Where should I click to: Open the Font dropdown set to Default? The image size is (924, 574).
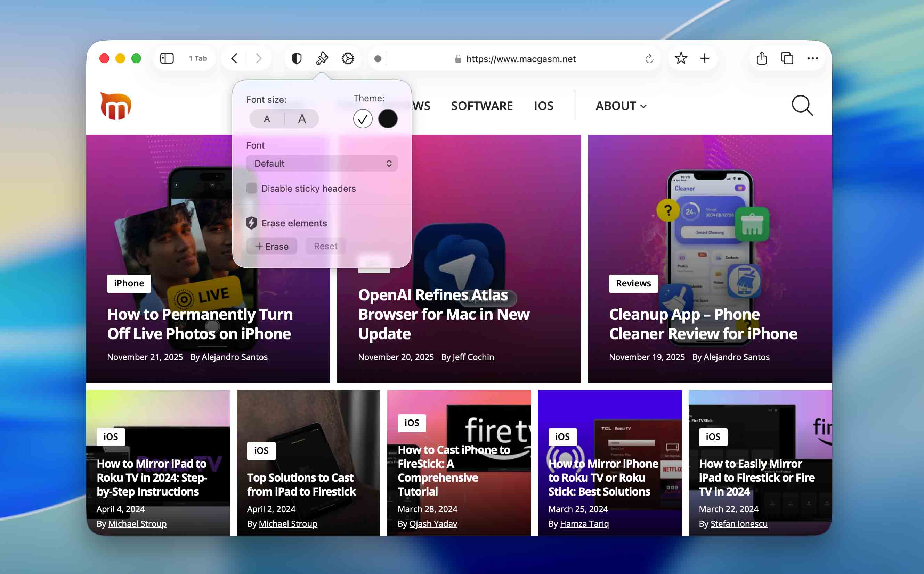[x=322, y=163]
